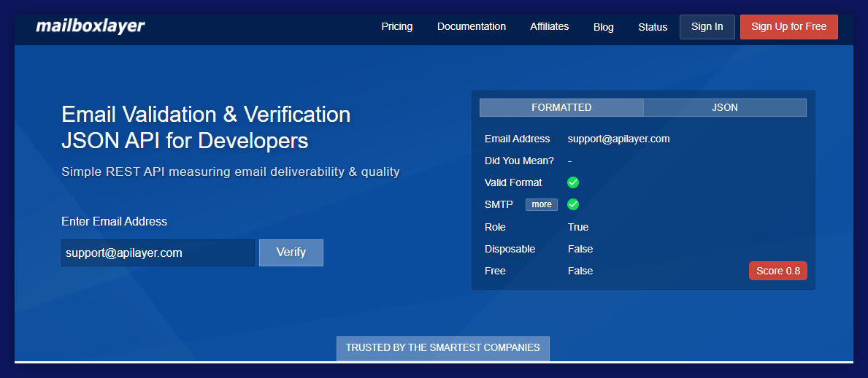
Task: Click the Verify button
Action: pos(291,253)
